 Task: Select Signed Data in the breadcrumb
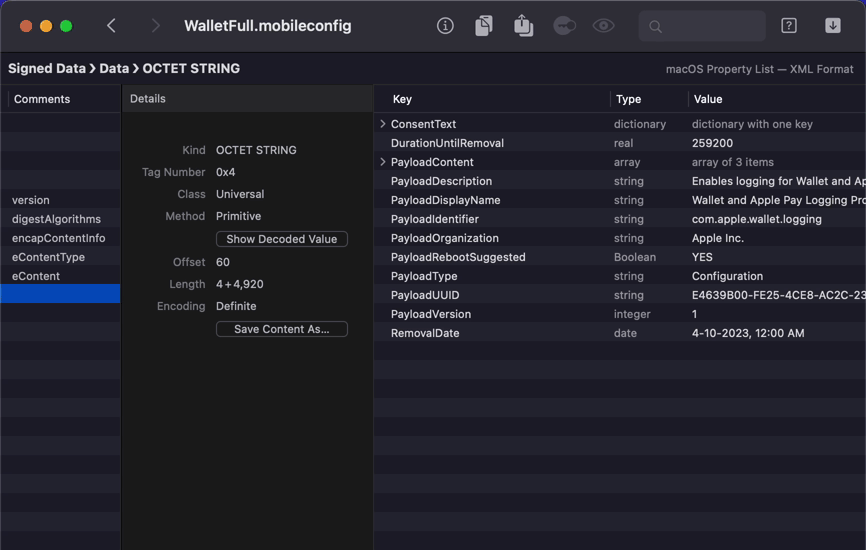pos(47,68)
